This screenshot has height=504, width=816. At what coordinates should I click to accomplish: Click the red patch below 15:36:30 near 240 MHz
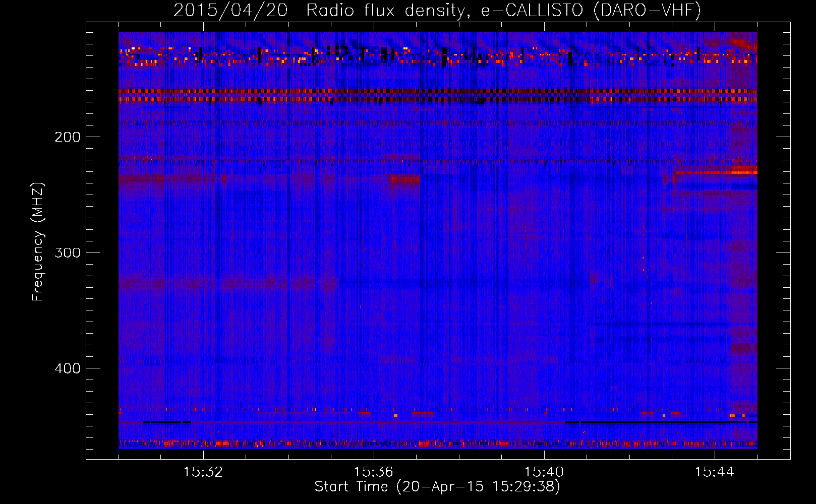[x=403, y=179]
